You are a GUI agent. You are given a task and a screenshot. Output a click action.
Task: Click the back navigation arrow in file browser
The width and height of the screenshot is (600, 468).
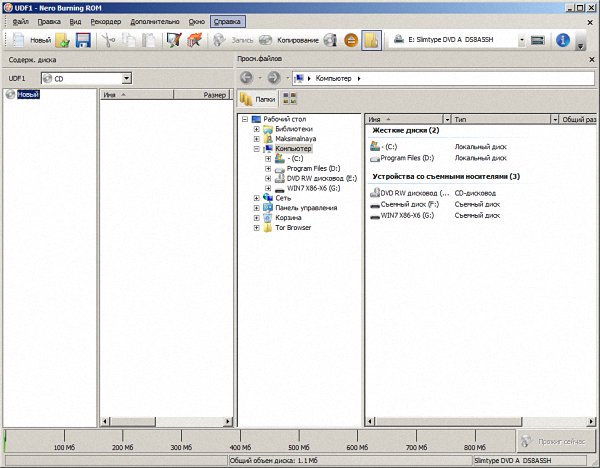(x=247, y=77)
